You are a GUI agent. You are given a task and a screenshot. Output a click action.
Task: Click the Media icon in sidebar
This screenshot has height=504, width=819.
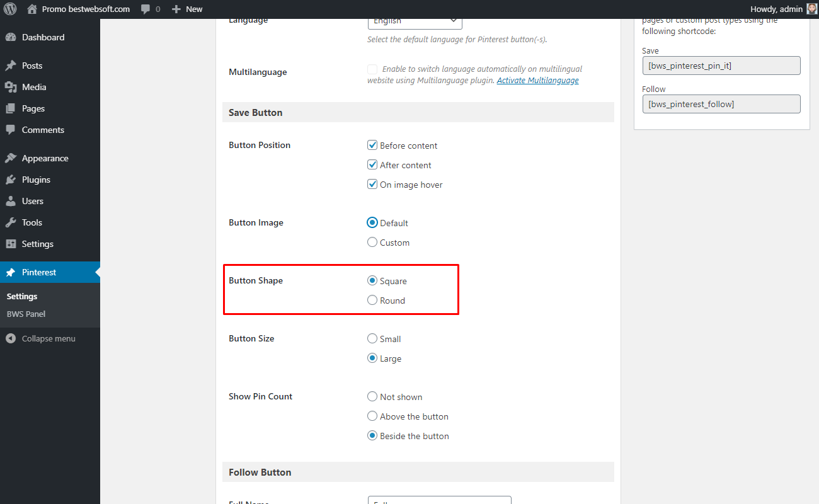pos(11,87)
